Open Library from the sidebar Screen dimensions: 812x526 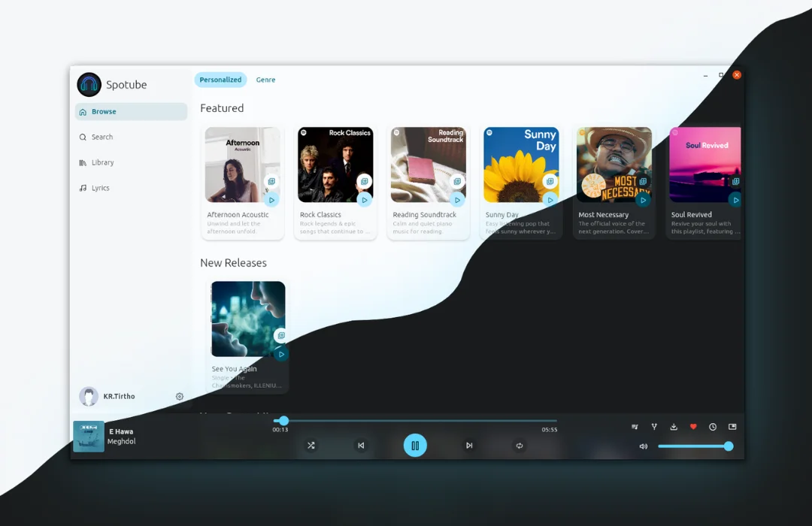point(102,162)
